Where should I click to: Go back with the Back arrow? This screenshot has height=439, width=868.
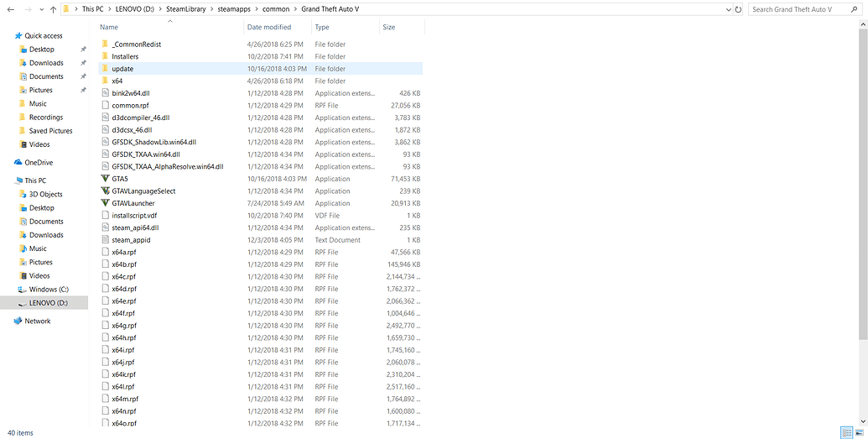(11, 9)
